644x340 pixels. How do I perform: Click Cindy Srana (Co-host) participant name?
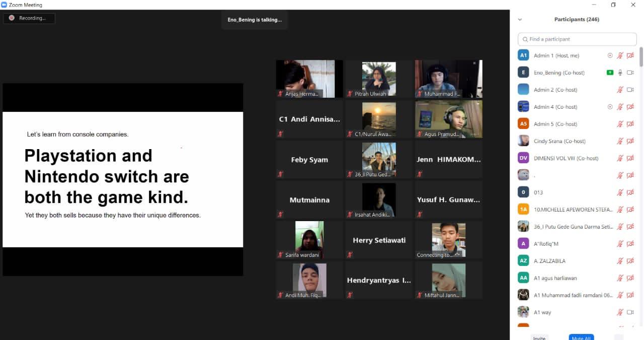pos(559,141)
